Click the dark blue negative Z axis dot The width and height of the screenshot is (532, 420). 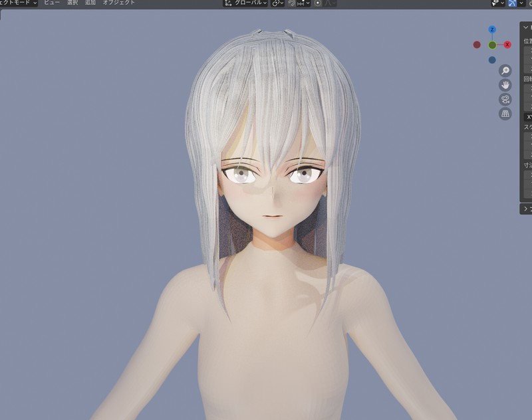tap(492, 60)
